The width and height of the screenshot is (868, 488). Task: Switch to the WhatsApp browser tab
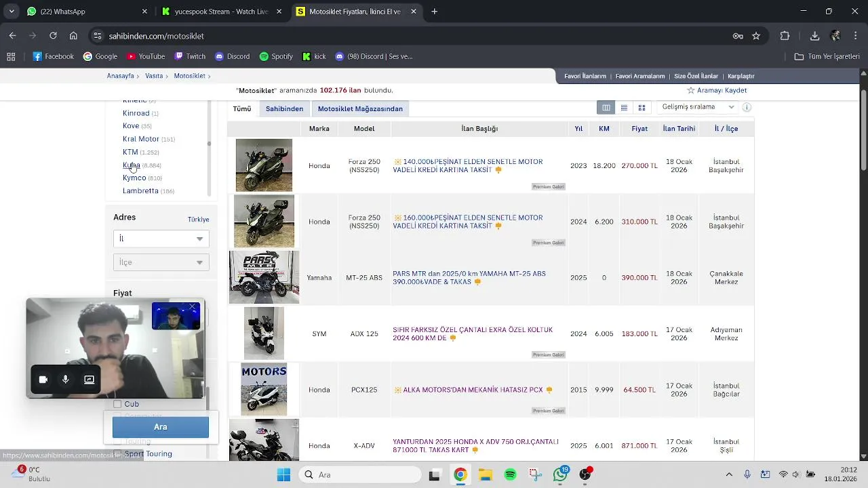pyautogui.click(x=86, y=12)
